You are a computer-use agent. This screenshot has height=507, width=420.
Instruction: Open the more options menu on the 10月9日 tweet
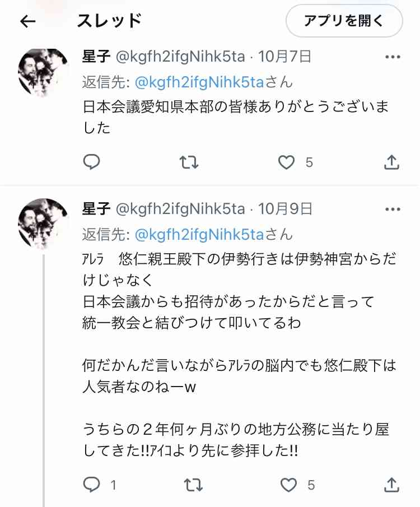[x=393, y=209]
